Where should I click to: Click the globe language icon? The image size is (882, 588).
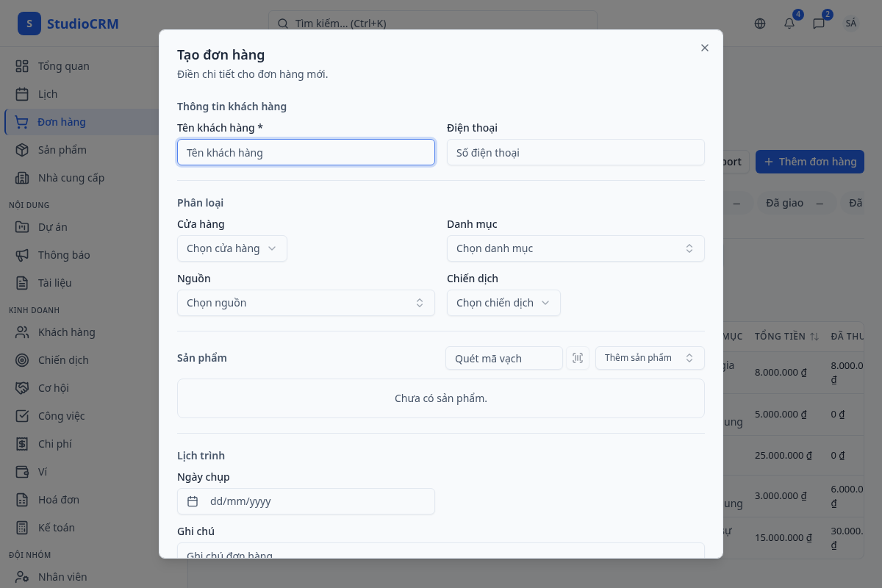point(760,24)
